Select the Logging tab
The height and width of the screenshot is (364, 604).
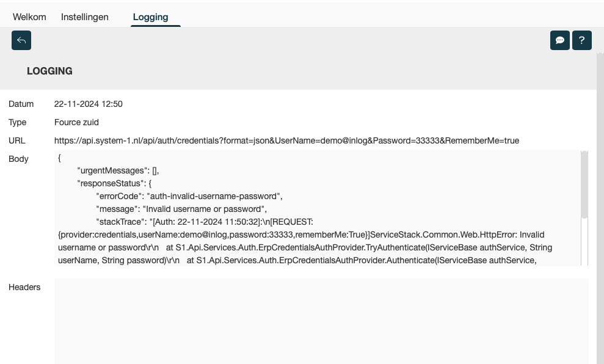click(150, 17)
